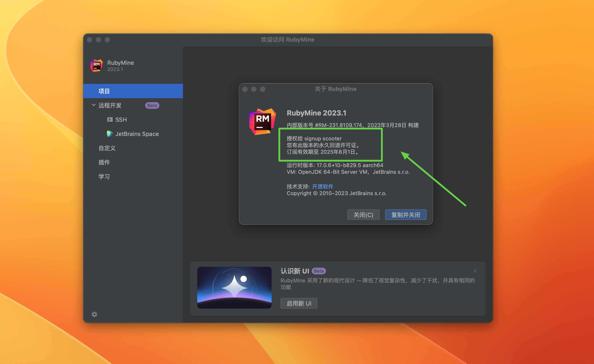The height and width of the screenshot is (364, 594).
Task: Click the Copyright 2010–2023 JetBrains line
Action: pos(336,193)
